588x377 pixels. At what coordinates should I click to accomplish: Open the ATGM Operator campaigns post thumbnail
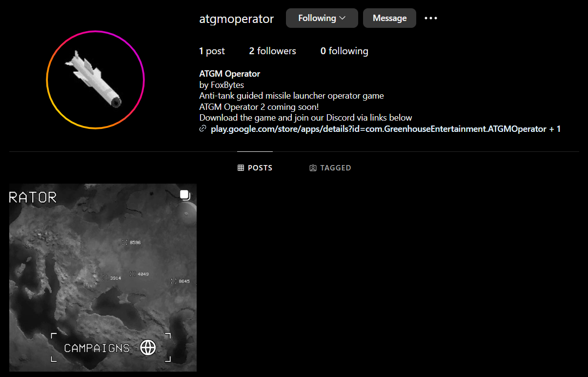103,277
